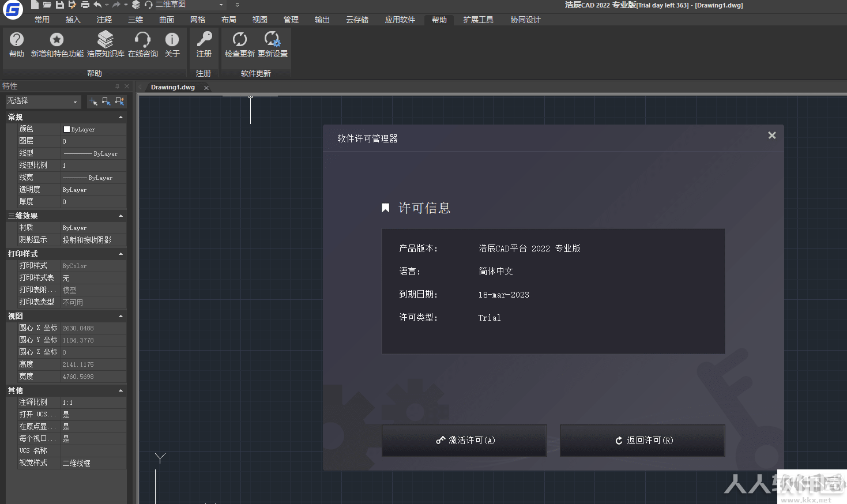The image size is (847, 504).
Task: Click the select objects icon in properties panel
Action: click(x=106, y=101)
